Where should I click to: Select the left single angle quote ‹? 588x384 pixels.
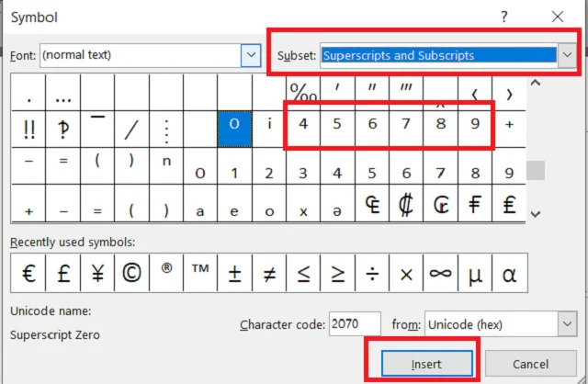[475, 92]
